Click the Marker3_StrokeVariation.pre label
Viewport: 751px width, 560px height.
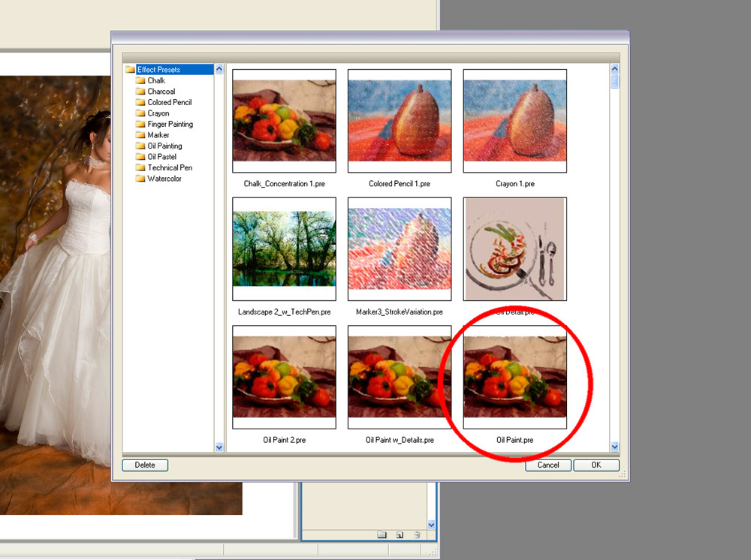pos(400,312)
